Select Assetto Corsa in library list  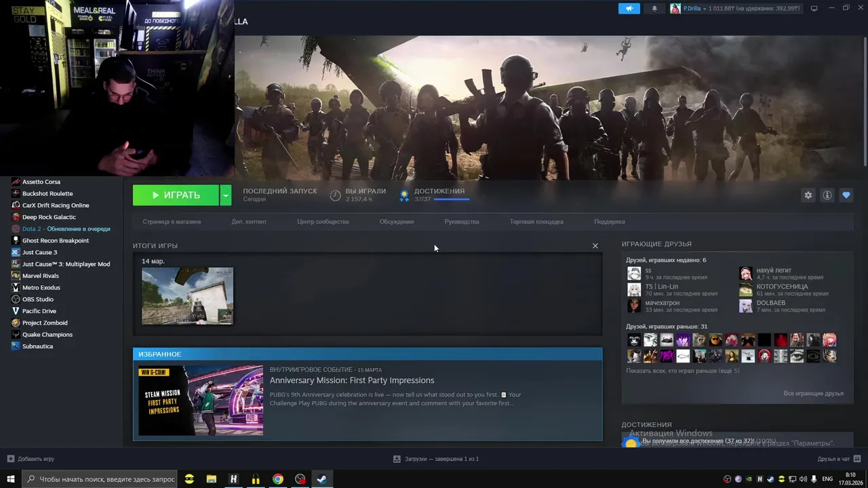click(x=41, y=182)
